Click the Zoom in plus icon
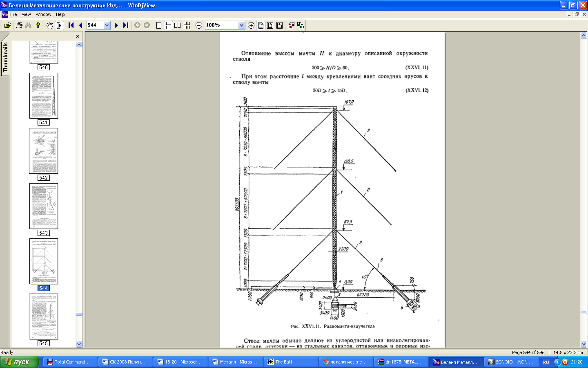This screenshot has height=368, width=588. coord(251,25)
